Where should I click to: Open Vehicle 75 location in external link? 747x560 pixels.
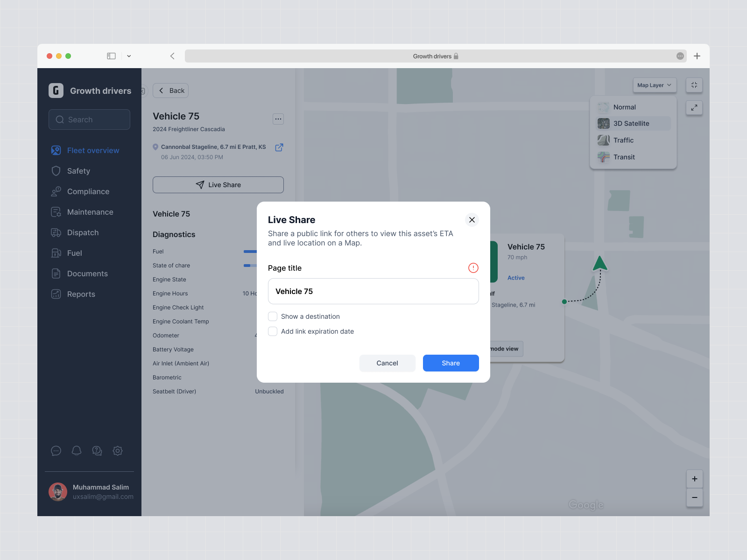pyautogui.click(x=279, y=147)
